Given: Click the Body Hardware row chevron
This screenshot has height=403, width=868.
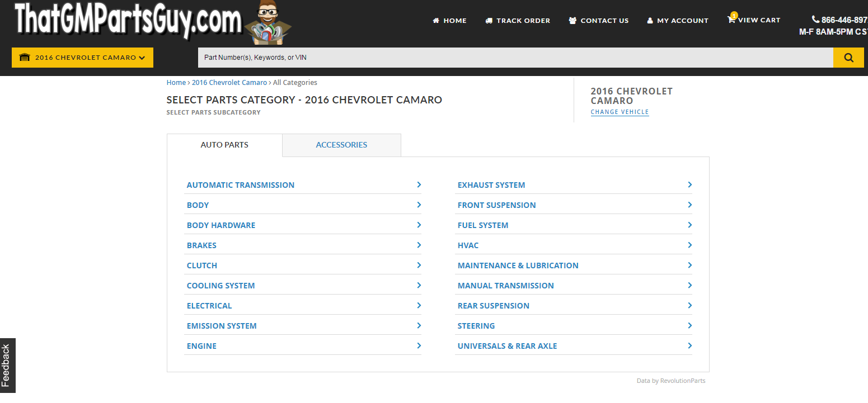Looking at the screenshot, I should click(x=419, y=225).
